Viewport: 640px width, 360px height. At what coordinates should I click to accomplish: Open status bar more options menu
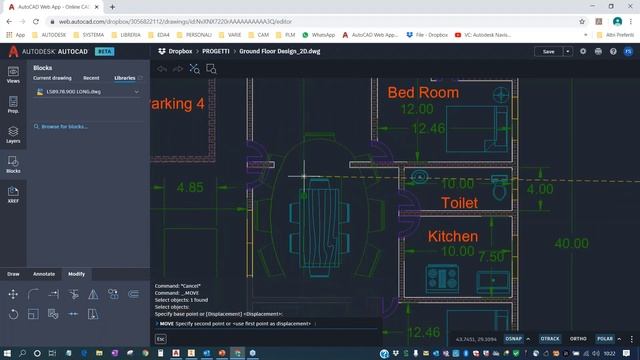[x=631, y=339]
